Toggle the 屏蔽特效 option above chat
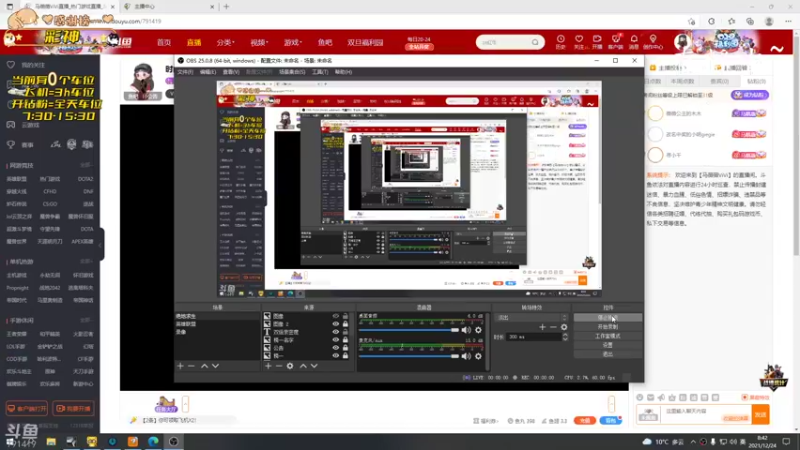 (x=756, y=397)
